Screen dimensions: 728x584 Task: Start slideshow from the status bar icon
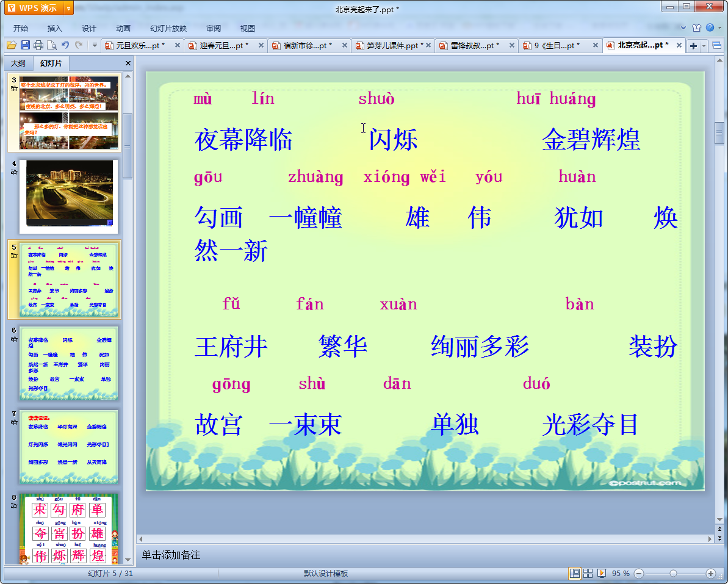point(601,574)
